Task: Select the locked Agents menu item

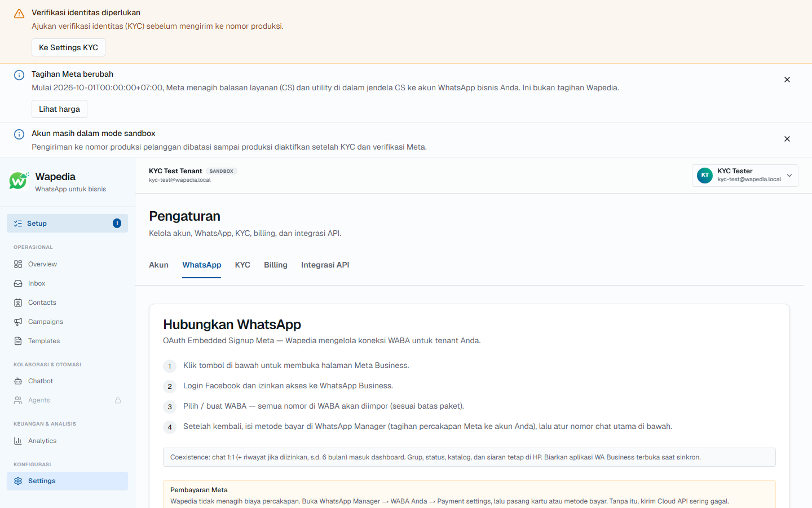Action: click(67, 400)
